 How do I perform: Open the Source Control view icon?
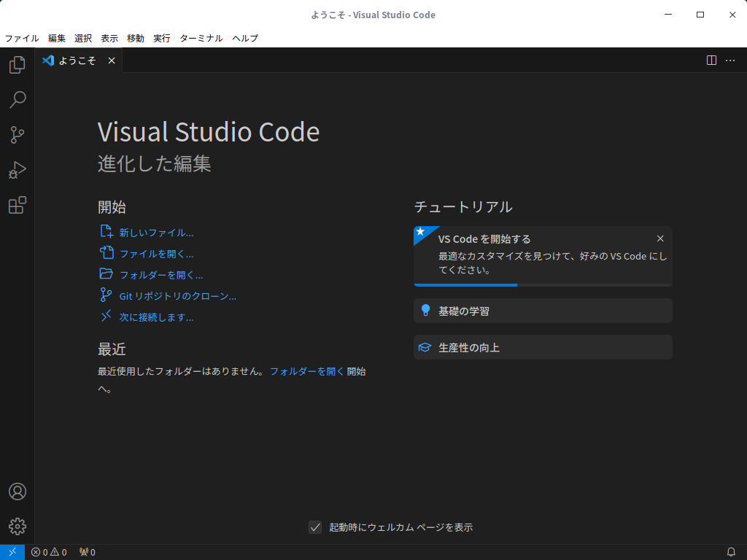[18, 135]
